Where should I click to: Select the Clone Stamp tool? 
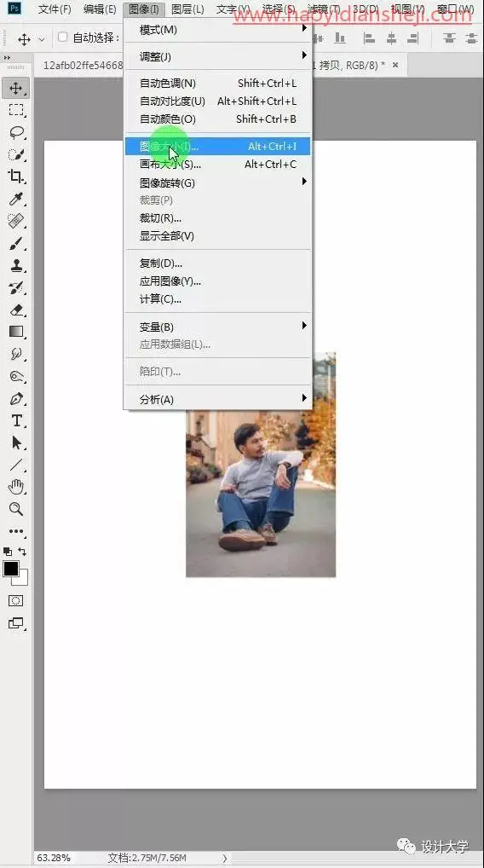[x=15, y=265]
